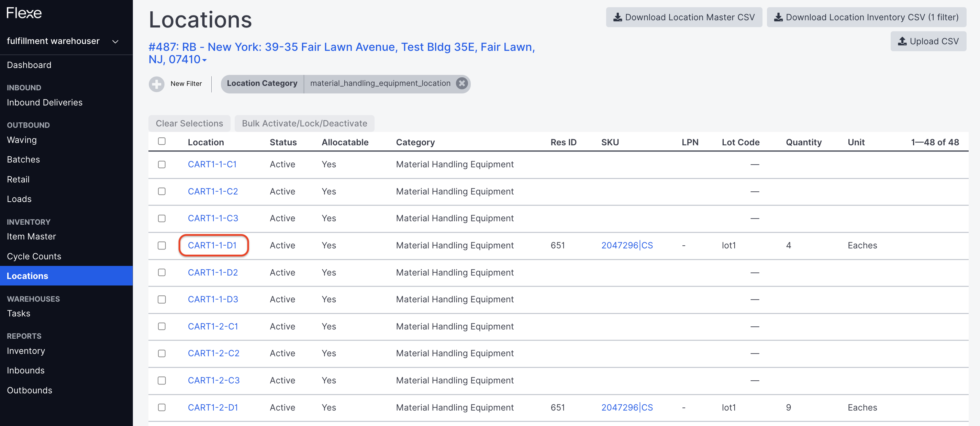The image size is (980, 426).
Task: Remove the Location Category filter
Action: pyautogui.click(x=461, y=83)
